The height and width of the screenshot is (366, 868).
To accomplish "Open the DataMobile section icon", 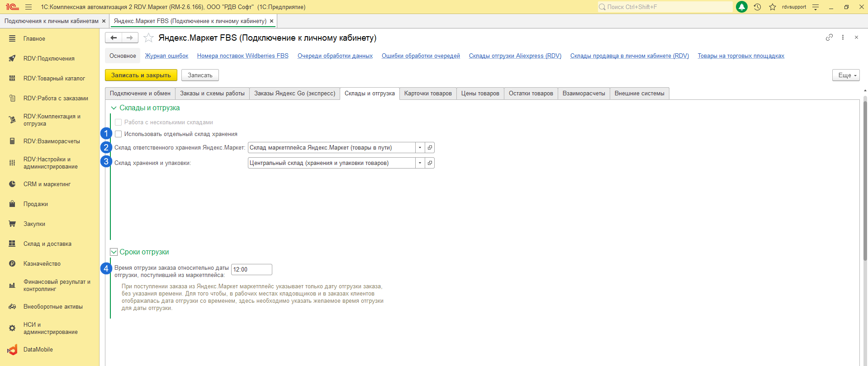I will click(12, 350).
